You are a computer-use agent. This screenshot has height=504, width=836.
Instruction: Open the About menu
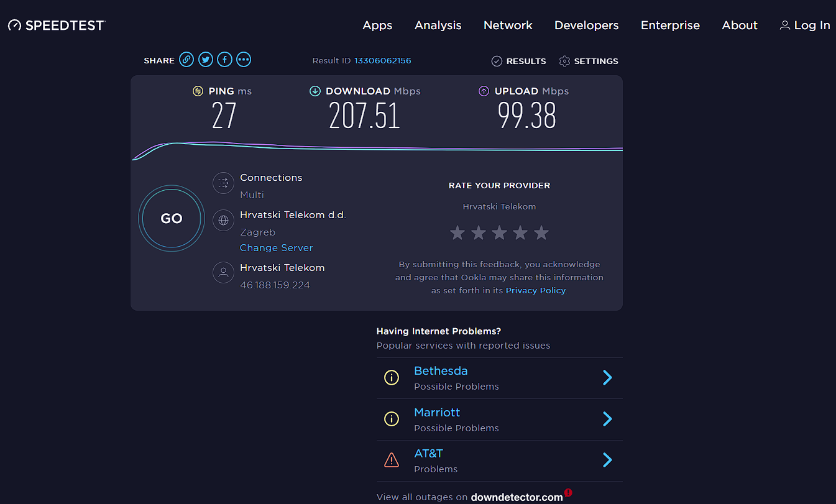pyautogui.click(x=740, y=25)
